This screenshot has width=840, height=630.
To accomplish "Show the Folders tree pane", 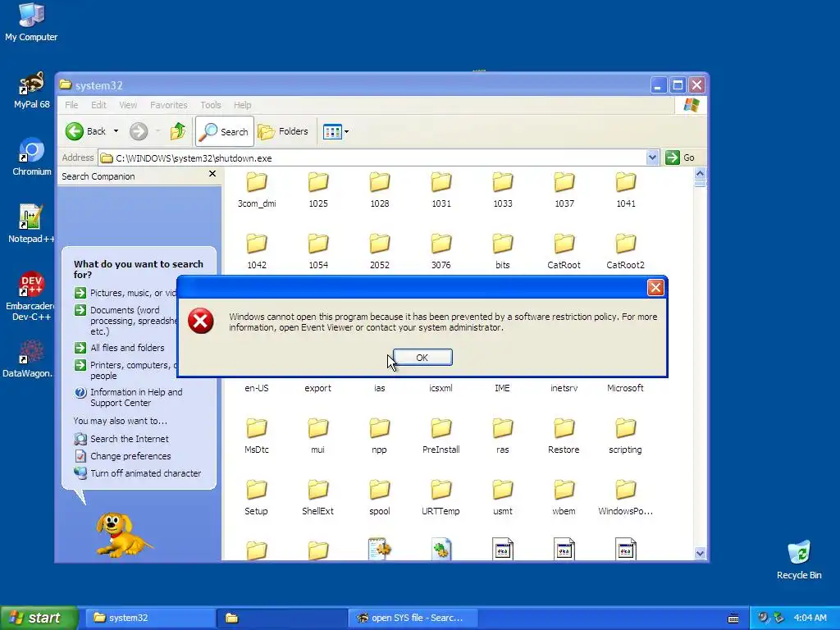I will point(283,131).
